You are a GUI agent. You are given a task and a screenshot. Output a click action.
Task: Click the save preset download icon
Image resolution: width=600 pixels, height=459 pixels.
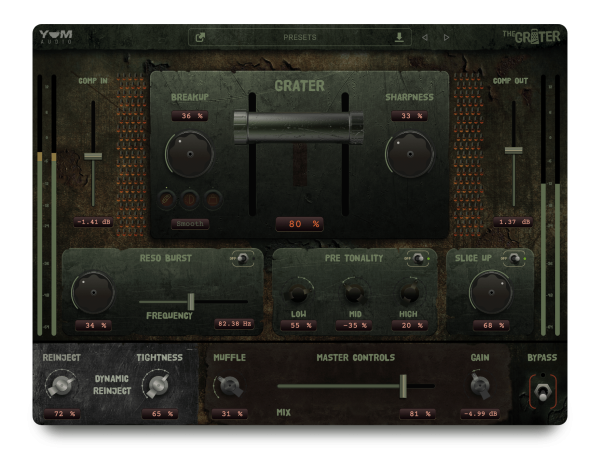pyautogui.click(x=399, y=37)
